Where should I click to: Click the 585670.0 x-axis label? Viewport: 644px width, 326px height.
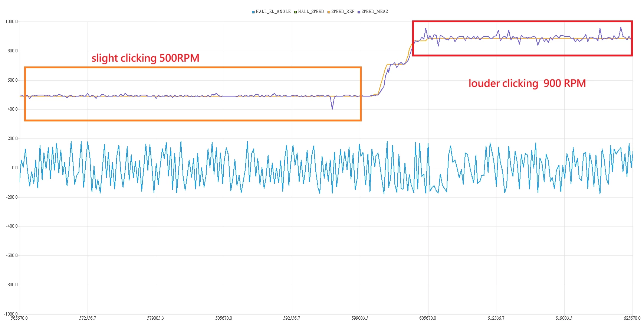224,318
